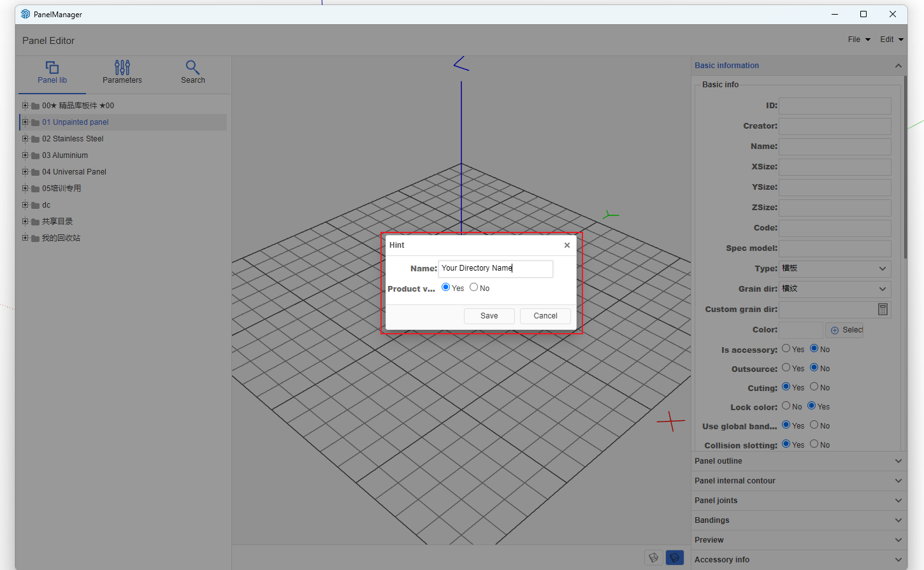Open the Panel lib tab icon
The width and height of the screenshot is (924, 570).
[52, 68]
